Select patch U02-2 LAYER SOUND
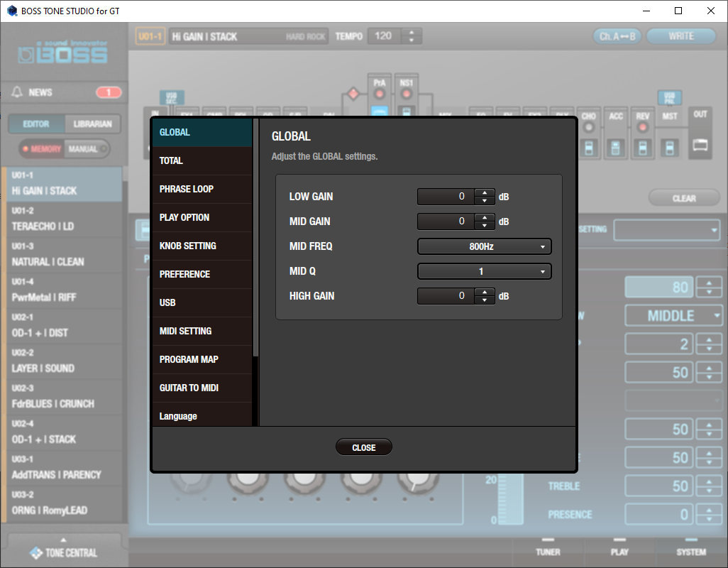728x568 pixels. point(64,361)
